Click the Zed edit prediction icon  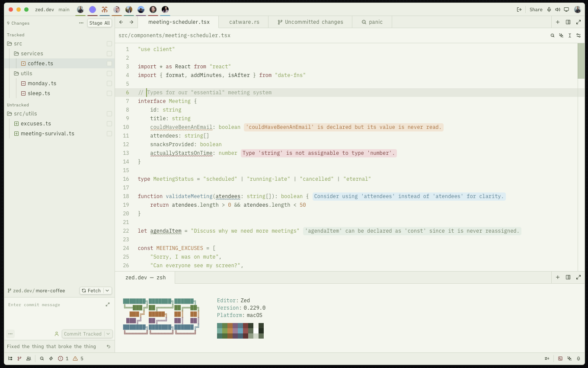(x=547, y=358)
